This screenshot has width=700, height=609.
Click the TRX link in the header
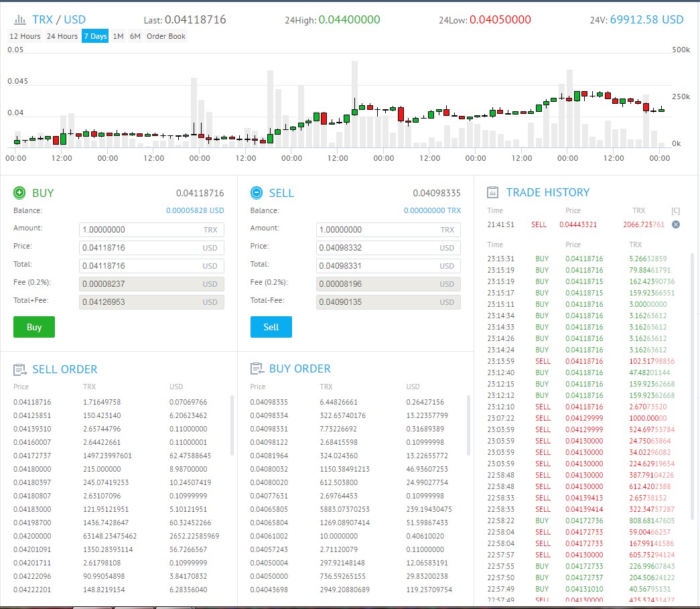click(43, 19)
